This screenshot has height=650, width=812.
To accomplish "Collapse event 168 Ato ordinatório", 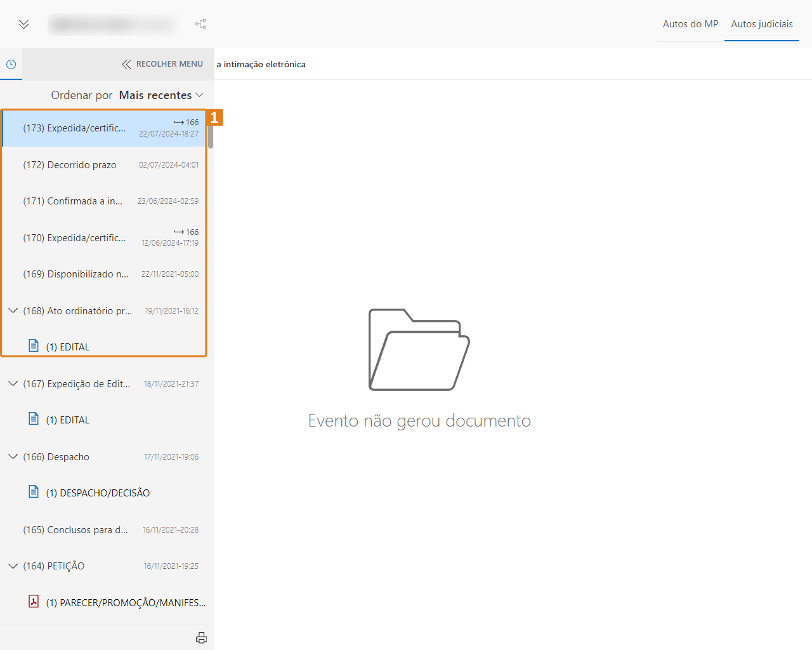I will point(13,311).
